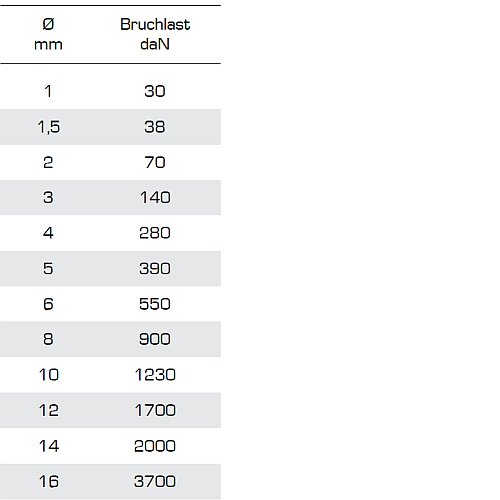Click the 1700 break load value

[x=155, y=410]
